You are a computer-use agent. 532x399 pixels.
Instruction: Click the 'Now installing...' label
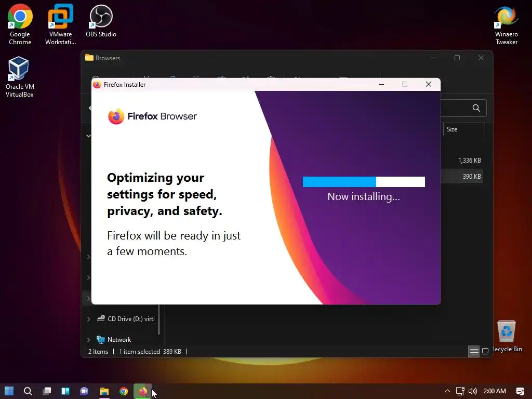click(x=364, y=196)
